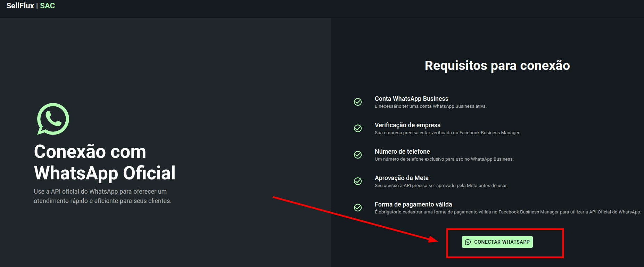Click the text about Facebook Business Manager verification

click(x=447, y=133)
